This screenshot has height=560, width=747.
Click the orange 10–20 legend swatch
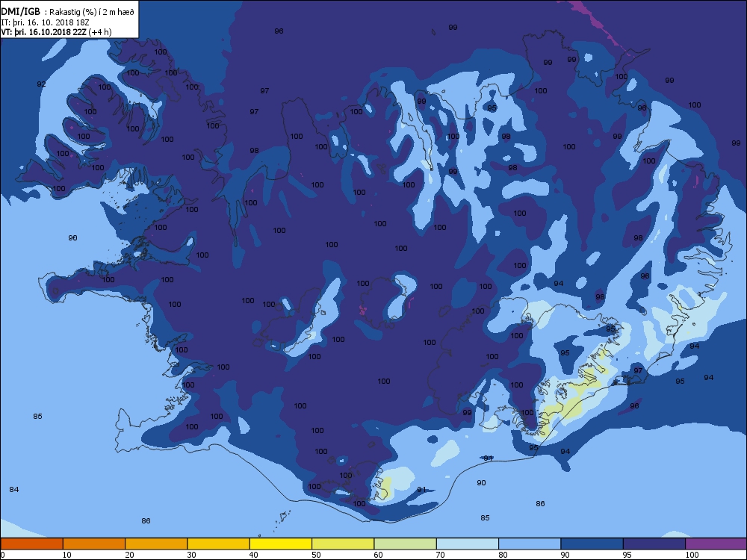point(94,544)
